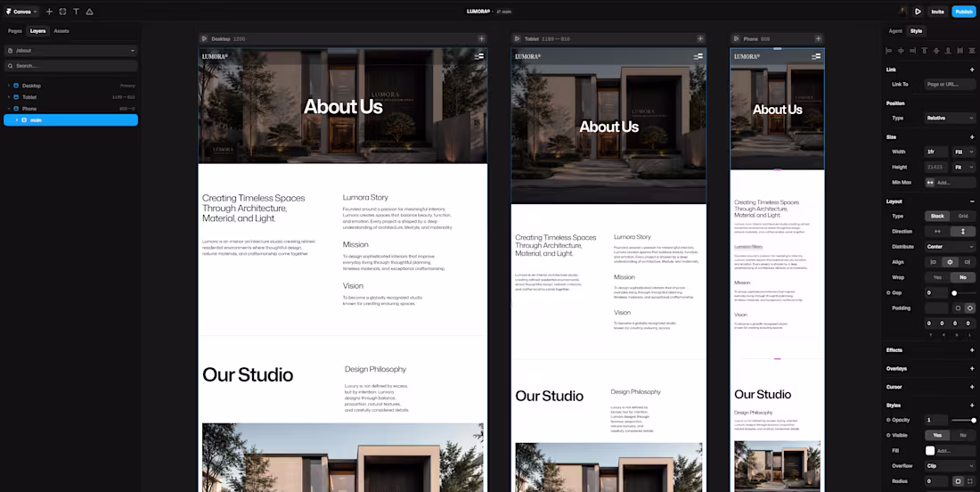
Task: Click the align bottom icon
Action: [948, 51]
